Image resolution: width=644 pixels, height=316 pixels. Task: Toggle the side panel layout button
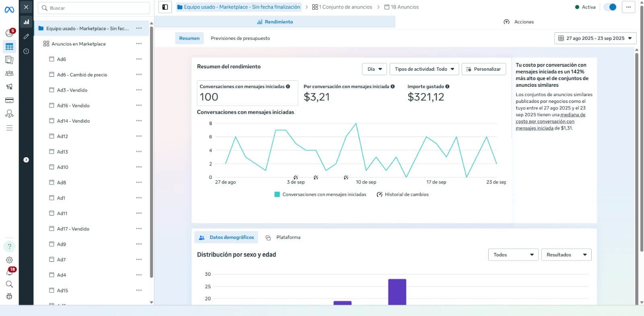tap(165, 7)
